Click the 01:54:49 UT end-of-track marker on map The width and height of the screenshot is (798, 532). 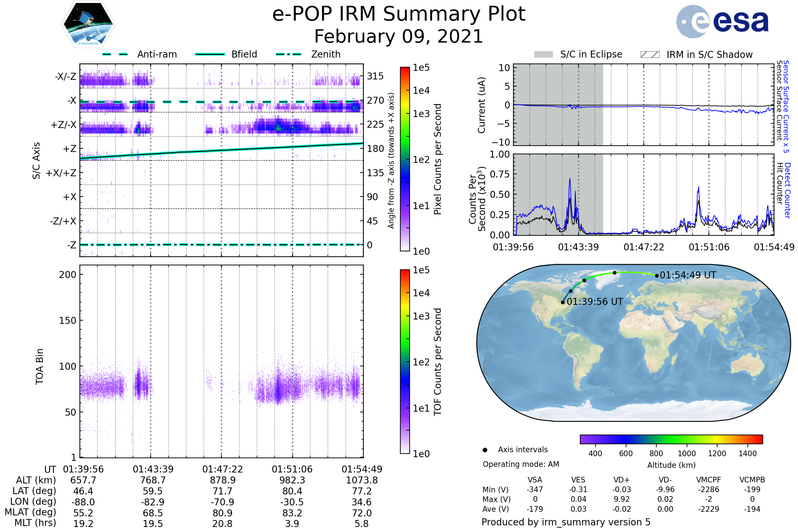pyautogui.click(x=656, y=276)
